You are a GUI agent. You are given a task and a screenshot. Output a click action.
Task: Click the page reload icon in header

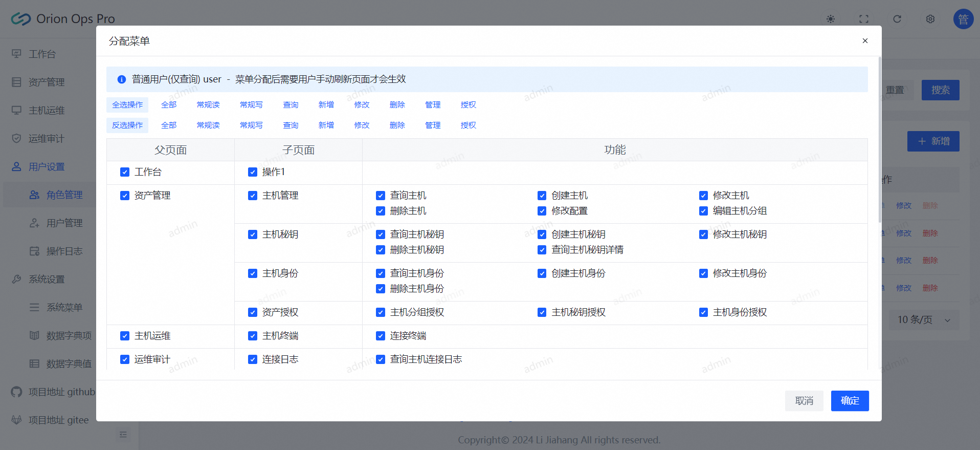(897, 19)
